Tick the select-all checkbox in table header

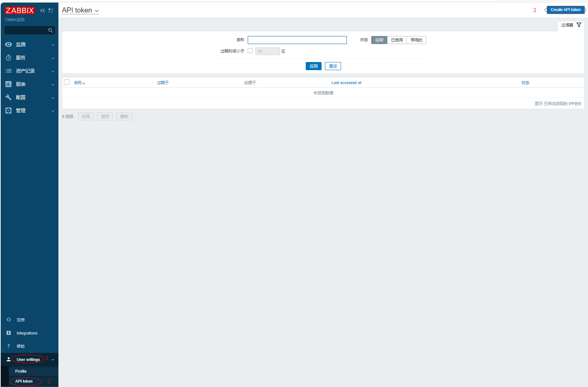coord(67,82)
